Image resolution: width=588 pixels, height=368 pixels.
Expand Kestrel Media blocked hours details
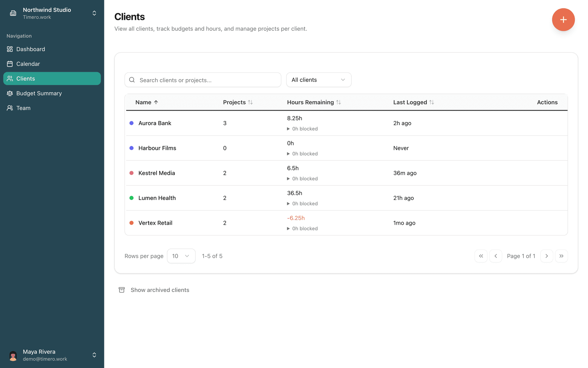(x=288, y=178)
